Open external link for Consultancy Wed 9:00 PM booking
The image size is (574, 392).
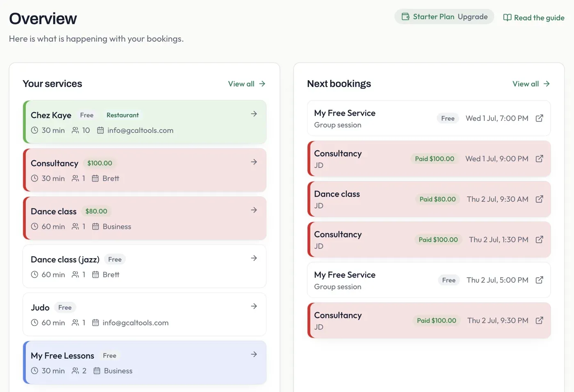(539, 159)
